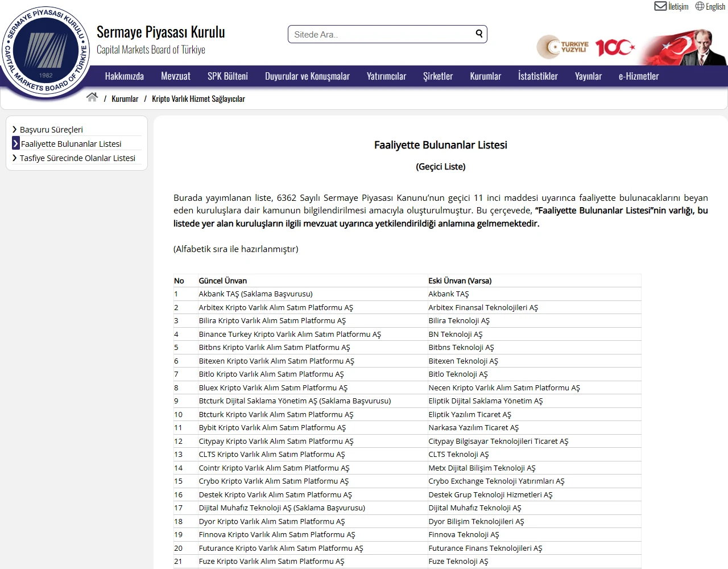The height and width of the screenshot is (569, 728).
Task: Click the Türkiye Yüzyılı emblem
Action: [562, 47]
